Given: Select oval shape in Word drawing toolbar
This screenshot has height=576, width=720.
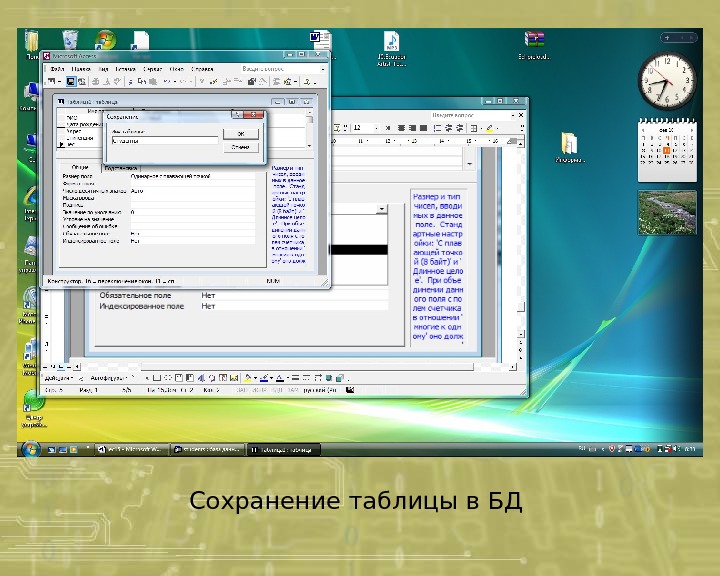Looking at the screenshot, I should pos(168,378).
